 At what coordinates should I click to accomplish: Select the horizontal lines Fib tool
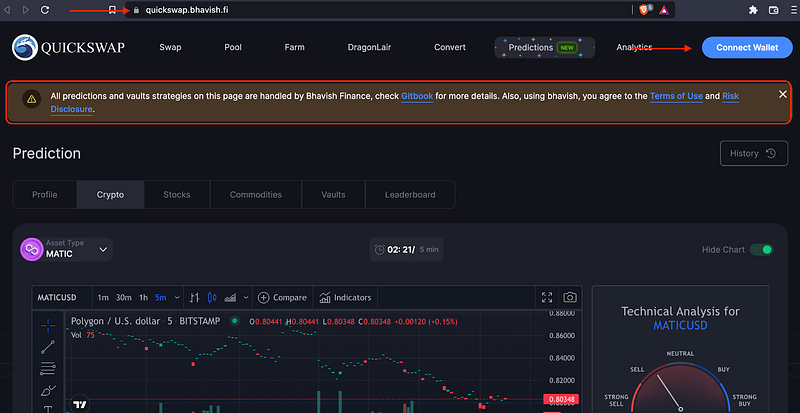click(48, 368)
